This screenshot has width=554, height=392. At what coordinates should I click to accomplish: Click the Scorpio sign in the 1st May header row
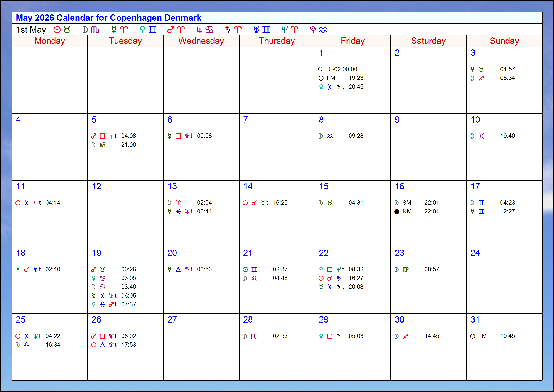[x=95, y=30]
